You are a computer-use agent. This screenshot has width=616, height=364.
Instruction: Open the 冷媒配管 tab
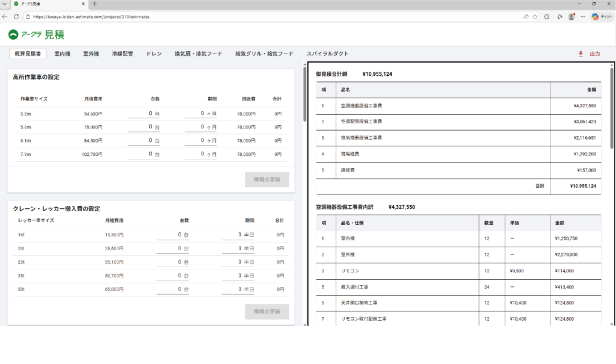[x=122, y=54]
